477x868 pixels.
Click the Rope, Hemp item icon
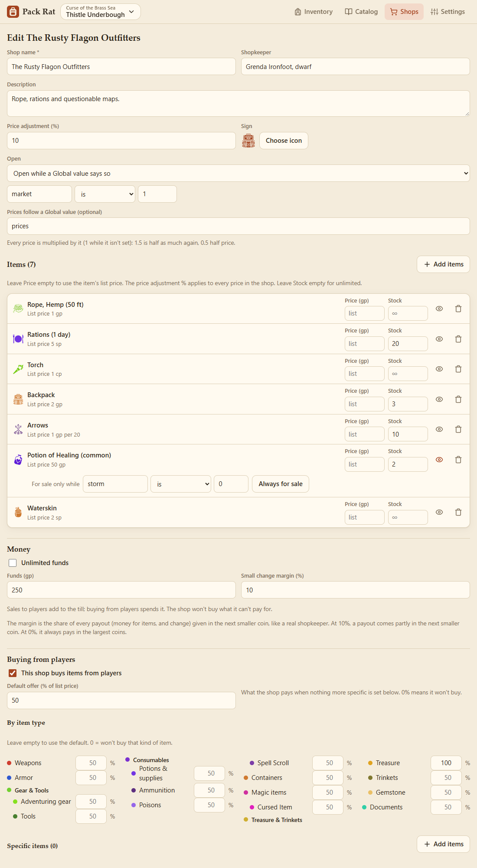click(x=18, y=309)
